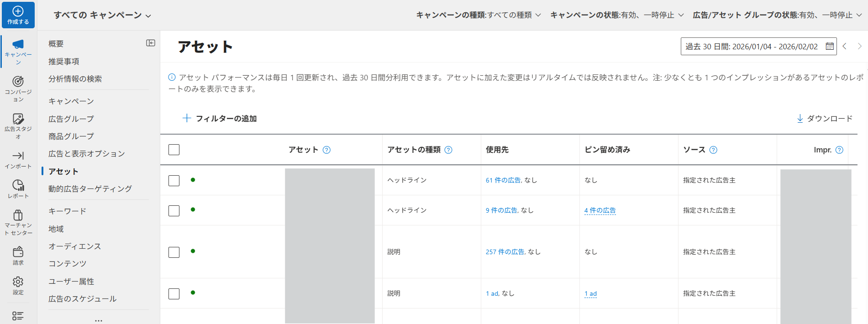This screenshot has width=868, height=324.
Task: Open the キャンペーンの種類 filter dropdown
Action: point(478,15)
